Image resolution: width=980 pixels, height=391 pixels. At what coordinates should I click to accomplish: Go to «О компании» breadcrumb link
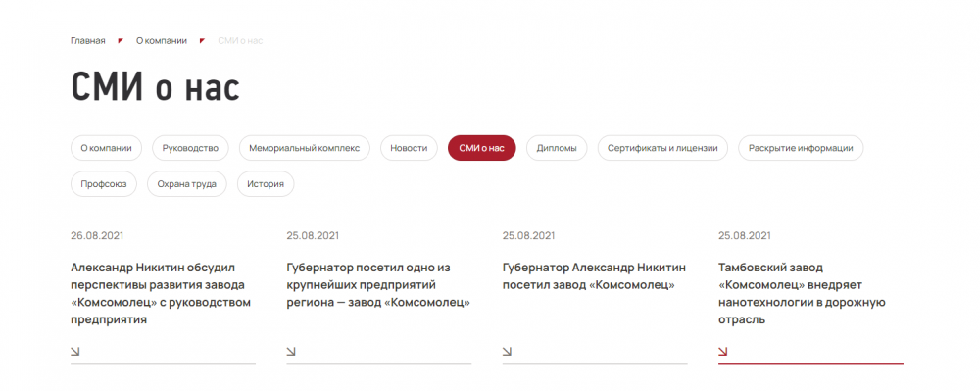click(162, 41)
